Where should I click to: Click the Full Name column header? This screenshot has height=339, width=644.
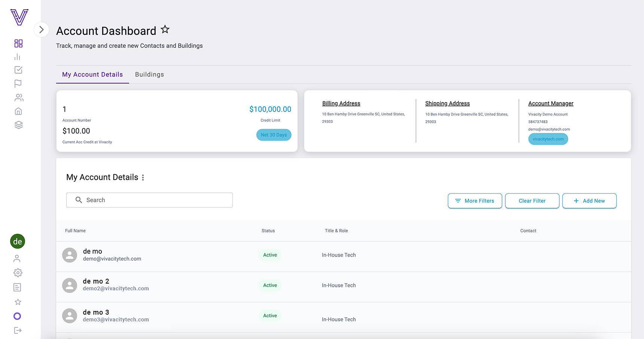click(75, 231)
